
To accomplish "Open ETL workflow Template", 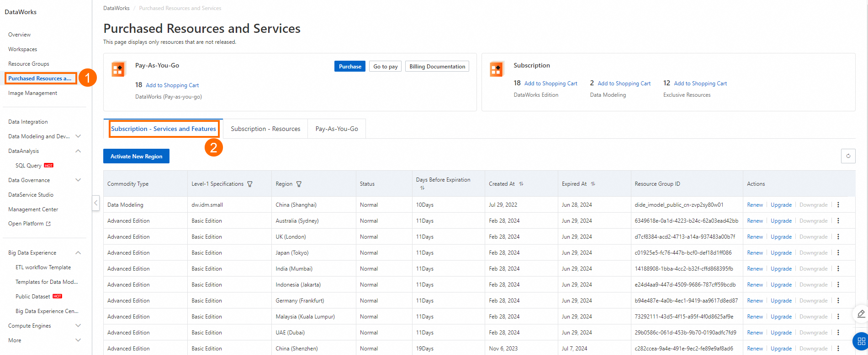I will click(43, 267).
